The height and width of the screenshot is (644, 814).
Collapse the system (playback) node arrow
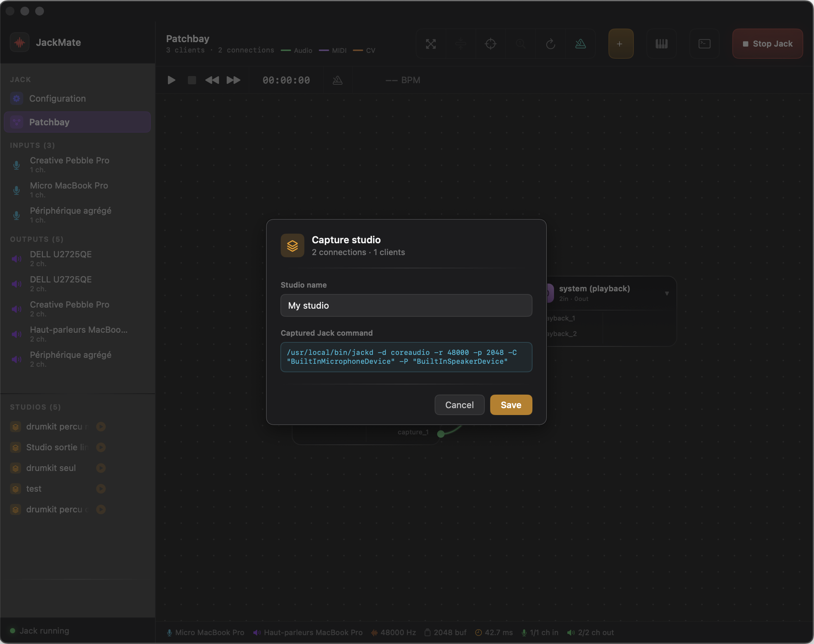click(666, 293)
